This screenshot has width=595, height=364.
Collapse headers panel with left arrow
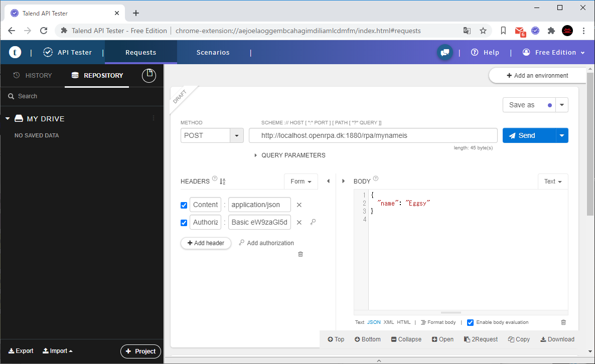pyautogui.click(x=328, y=181)
